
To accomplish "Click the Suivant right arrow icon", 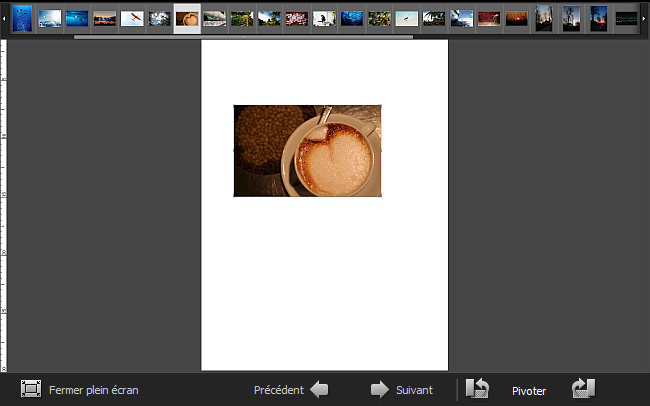I will pos(380,390).
